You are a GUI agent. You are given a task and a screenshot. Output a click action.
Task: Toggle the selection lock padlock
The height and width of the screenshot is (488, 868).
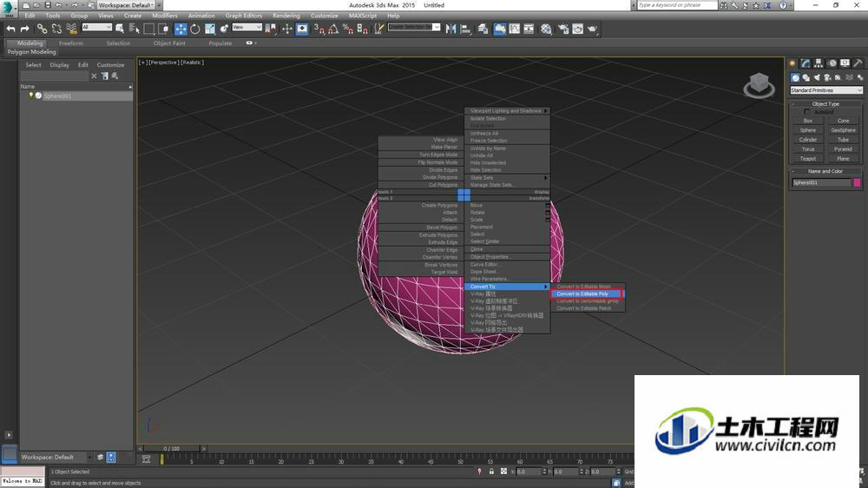(x=491, y=472)
